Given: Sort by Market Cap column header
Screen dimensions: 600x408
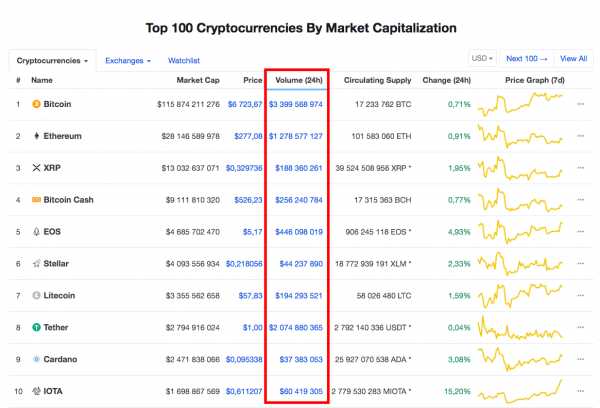Looking at the screenshot, I should [198, 80].
